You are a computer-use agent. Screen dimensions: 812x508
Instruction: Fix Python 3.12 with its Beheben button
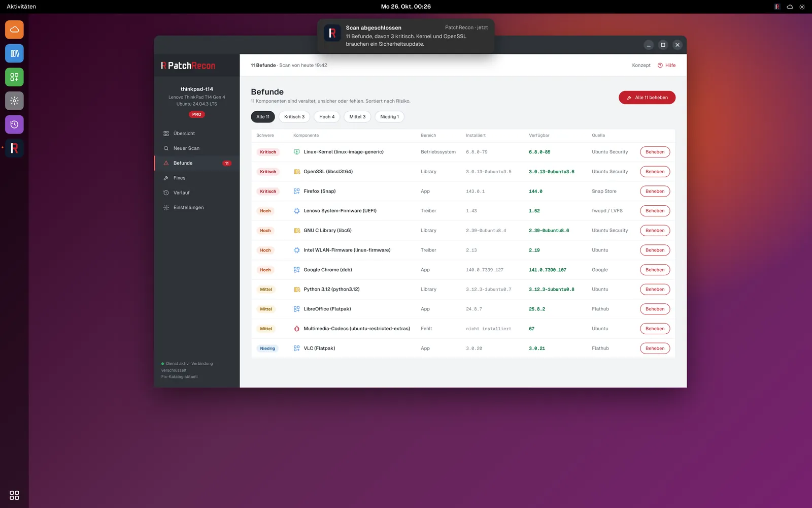pos(655,290)
